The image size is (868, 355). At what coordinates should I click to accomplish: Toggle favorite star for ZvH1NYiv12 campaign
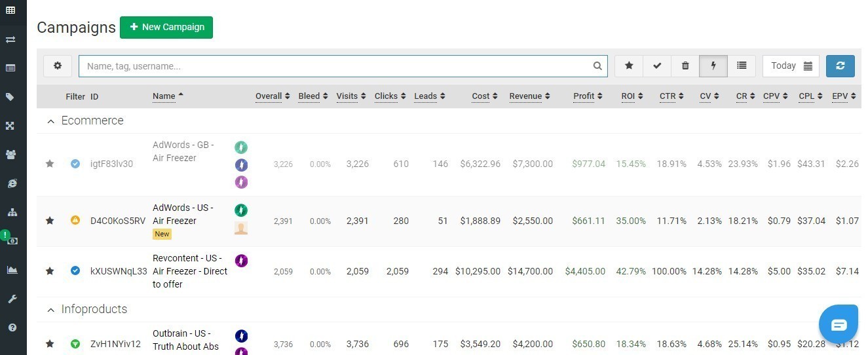click(x=50, y=344)
